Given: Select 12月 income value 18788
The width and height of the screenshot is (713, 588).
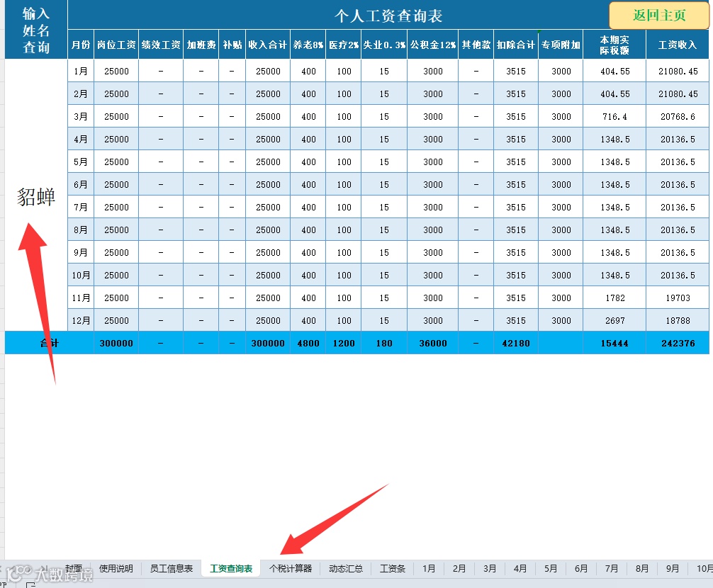Looking at the screenshot, I should pyautogui.click(x=678, y=320).
